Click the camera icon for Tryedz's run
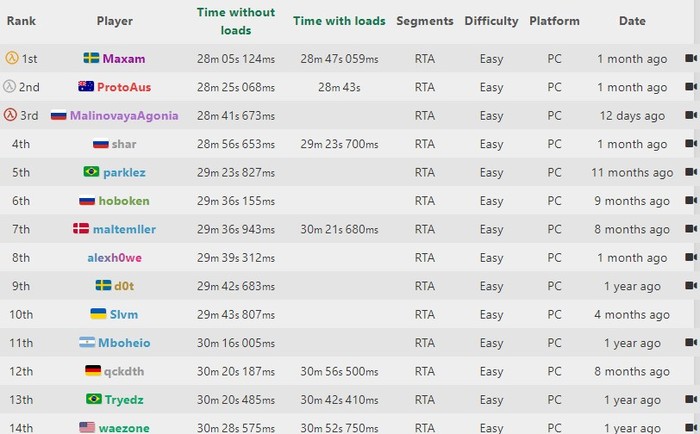Viewport: 700px width, 434px height. [x=690, y=399]
